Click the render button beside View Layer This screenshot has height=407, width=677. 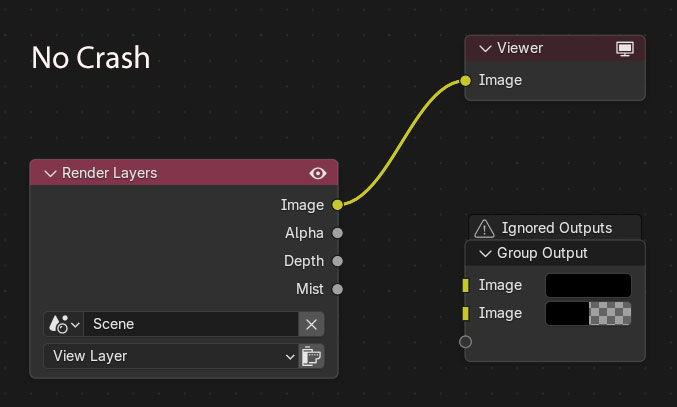tap(311, 356)
